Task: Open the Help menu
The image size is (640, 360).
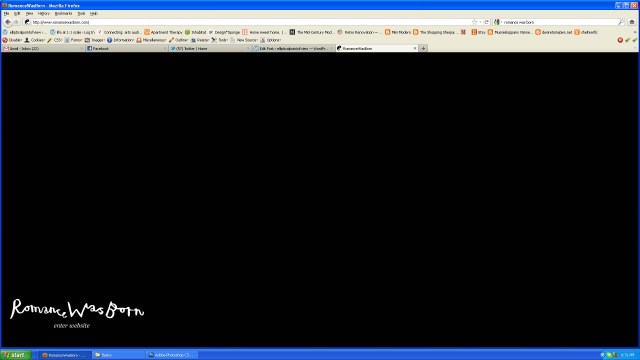Action: click(x=93, y=13)
